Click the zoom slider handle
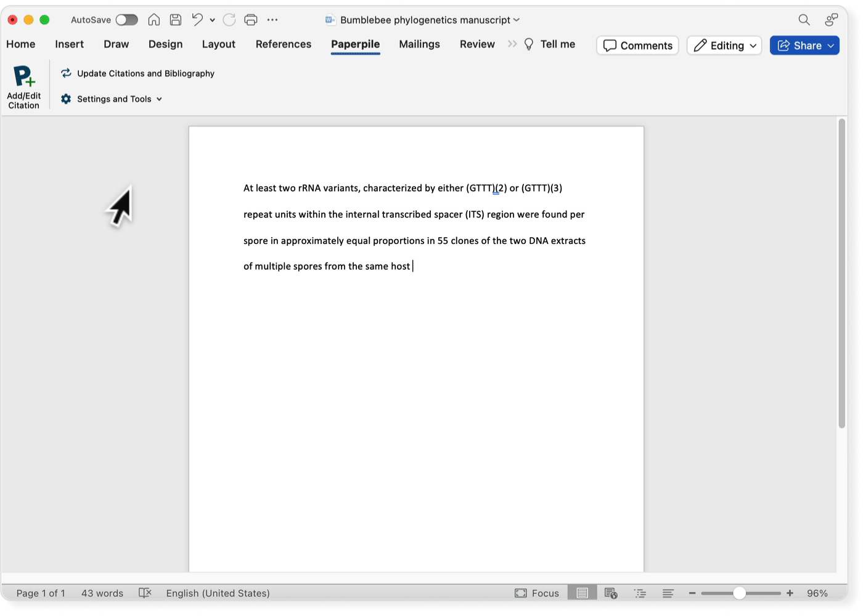863x616 pixels. 739,593
